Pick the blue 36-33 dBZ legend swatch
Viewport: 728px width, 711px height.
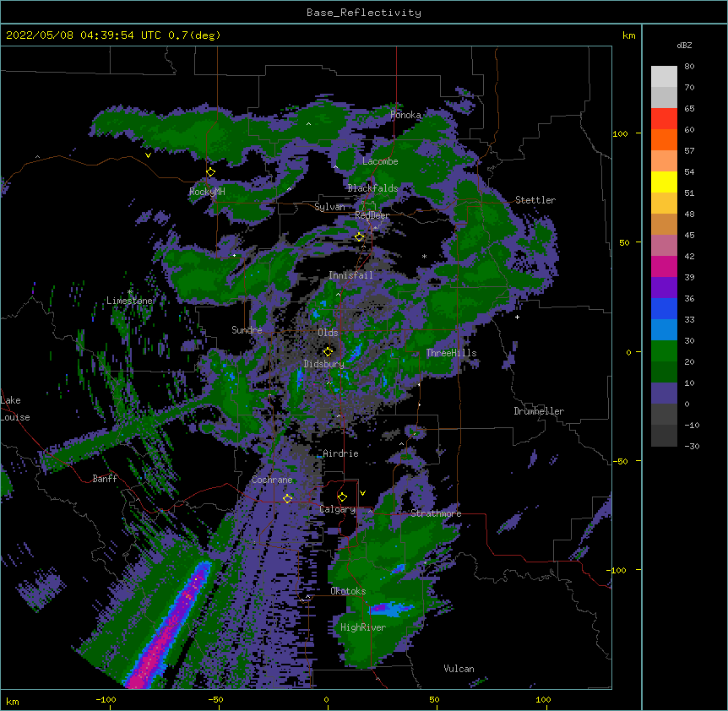(664, 308)
